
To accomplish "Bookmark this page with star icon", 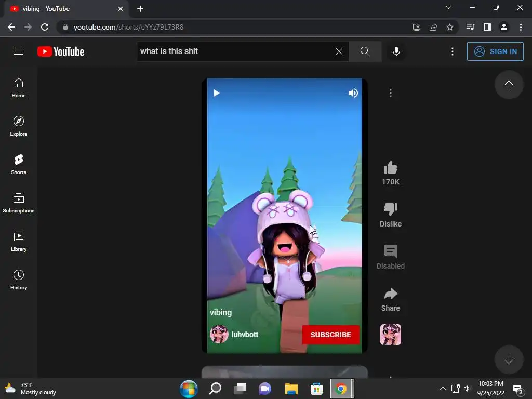I will point(450,27).
